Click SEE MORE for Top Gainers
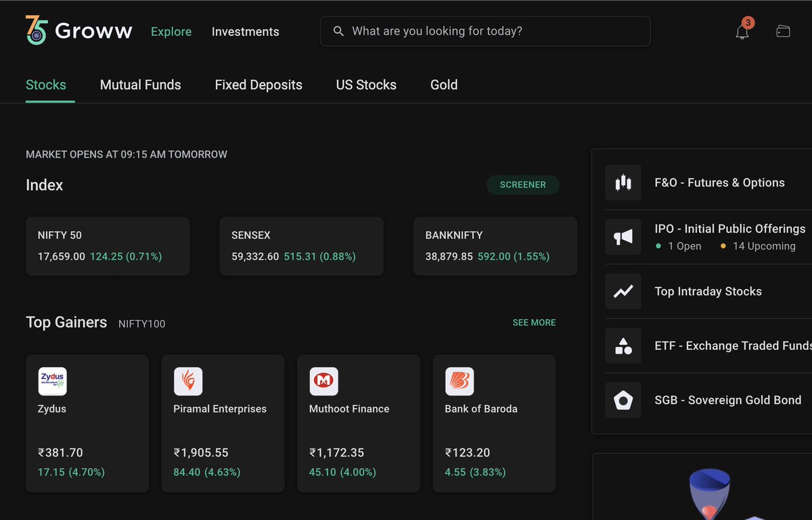This screenshot has width=812, height=520. click(534, 323)
